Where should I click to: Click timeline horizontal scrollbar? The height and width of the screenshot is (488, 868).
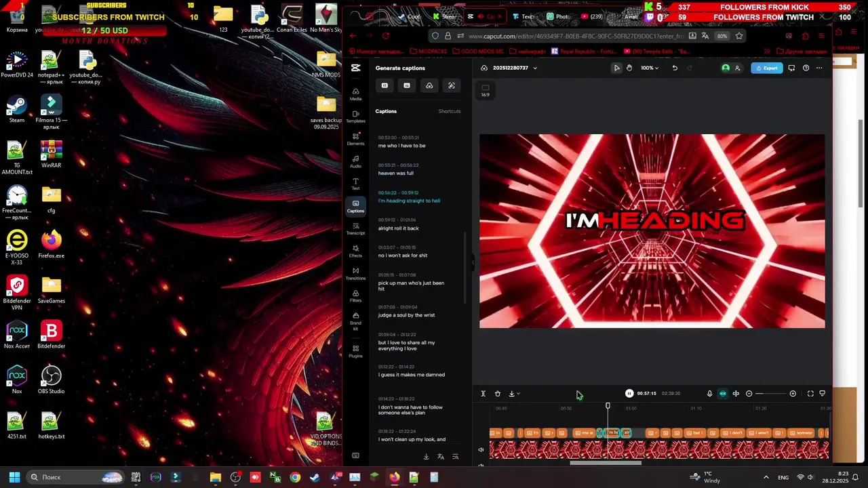click(x=606, y=464)
